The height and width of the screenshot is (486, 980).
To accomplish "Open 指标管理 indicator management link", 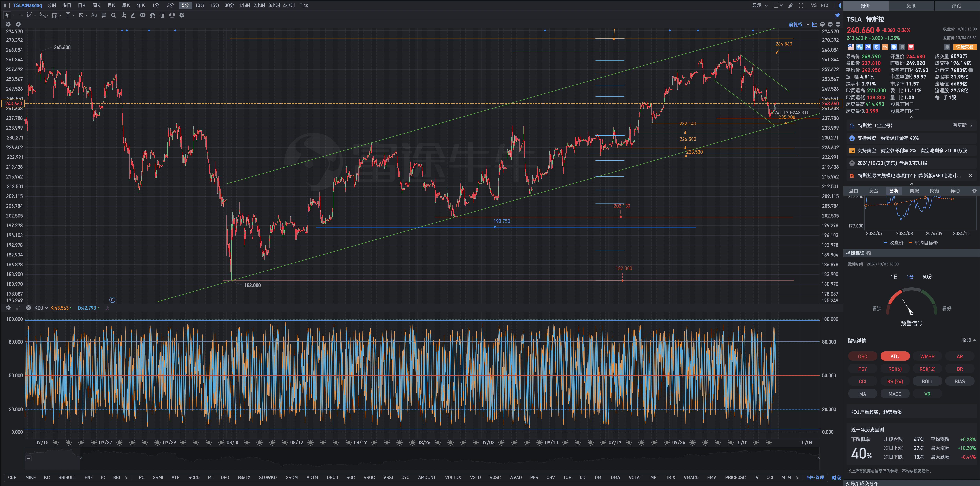I will click(x=815, y=477).
